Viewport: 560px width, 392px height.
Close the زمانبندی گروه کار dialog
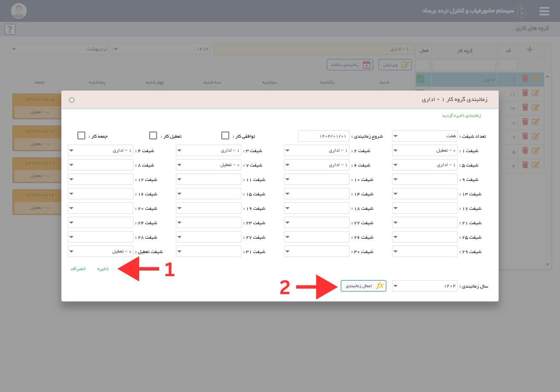72,100
